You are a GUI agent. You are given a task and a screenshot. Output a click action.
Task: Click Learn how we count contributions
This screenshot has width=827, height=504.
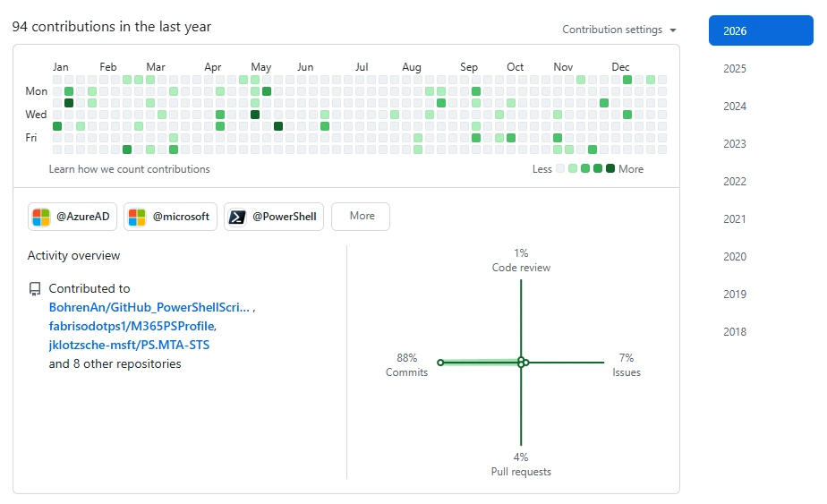pos(130,169)
